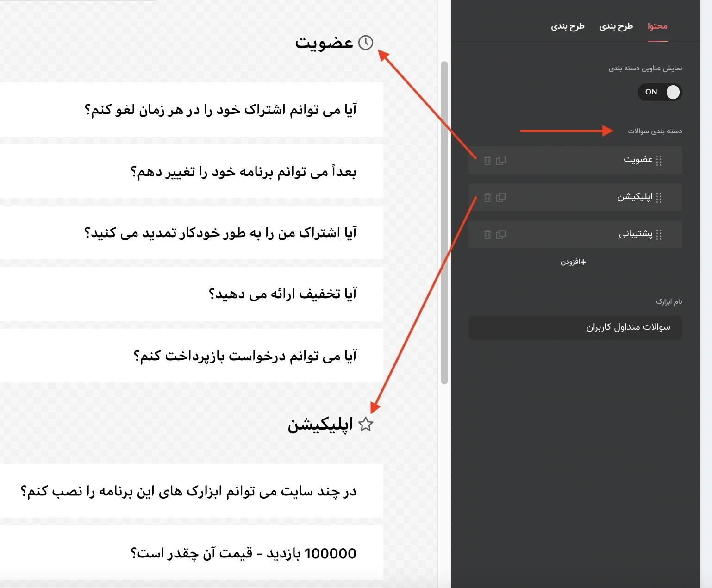The image size is (712, 588).
Task: Click the preview pane vertical scrollbar
Action: [444, 222]
